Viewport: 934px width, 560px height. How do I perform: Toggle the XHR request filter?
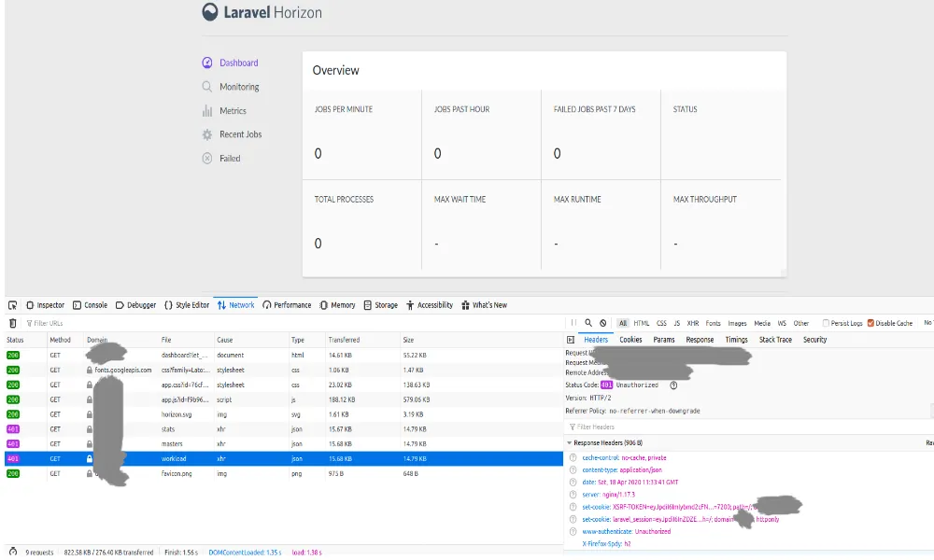point(693,323)
